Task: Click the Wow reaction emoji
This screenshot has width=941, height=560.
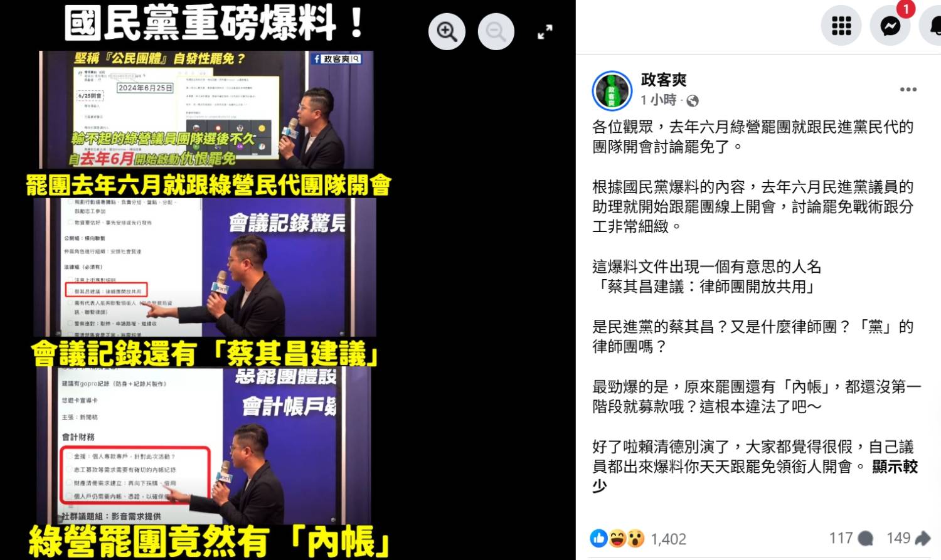Action: tap(635, 538)
